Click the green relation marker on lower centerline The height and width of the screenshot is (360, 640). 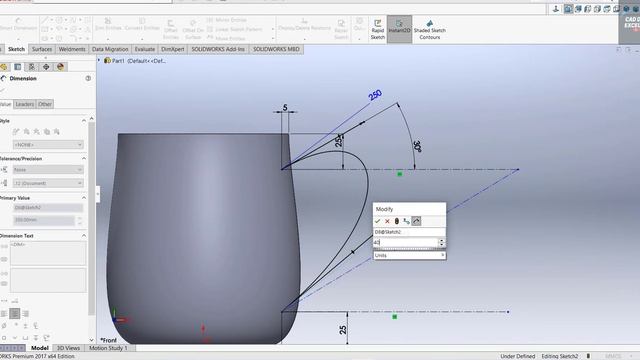coord(394,317)
